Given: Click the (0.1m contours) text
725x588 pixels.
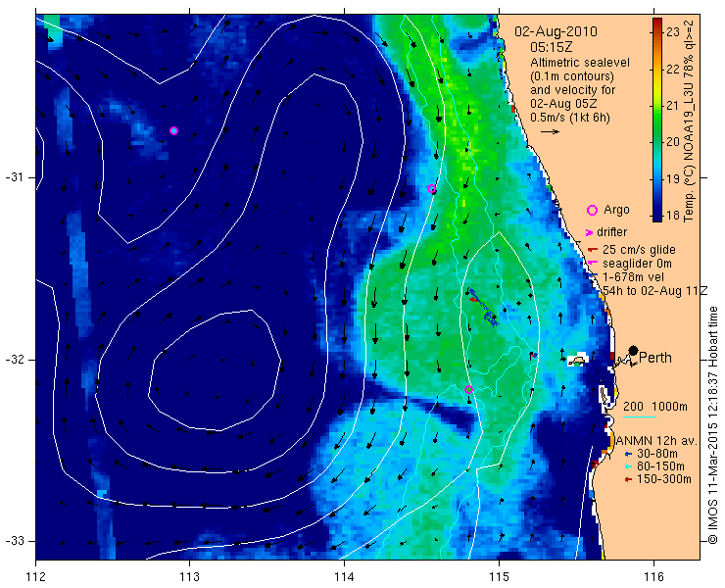Looking at the screenshot, I should [x=572, y=75].
